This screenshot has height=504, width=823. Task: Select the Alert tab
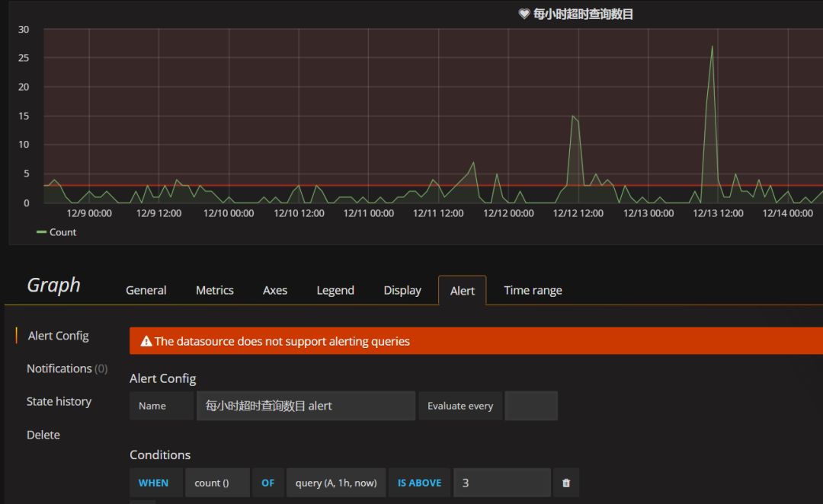pos(463,291)
